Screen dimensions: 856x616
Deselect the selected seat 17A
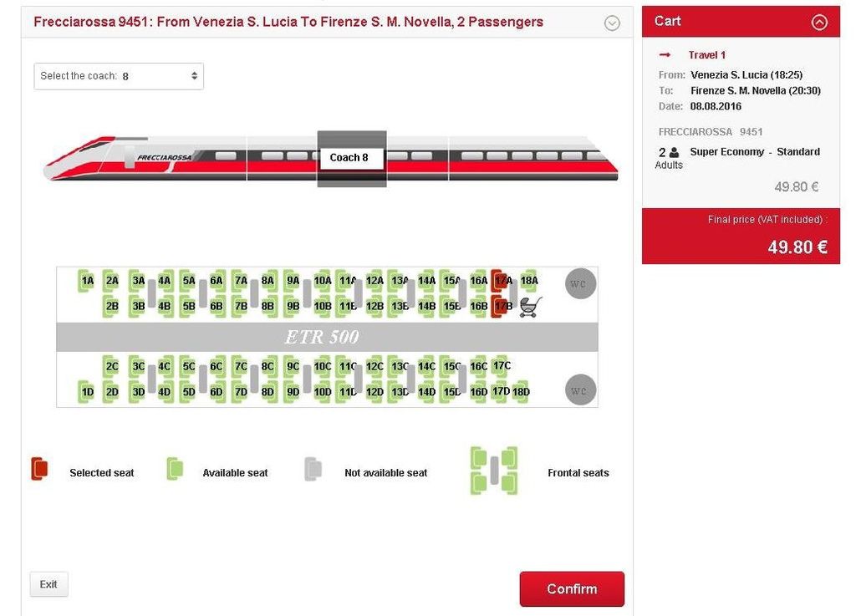(502, 281)
